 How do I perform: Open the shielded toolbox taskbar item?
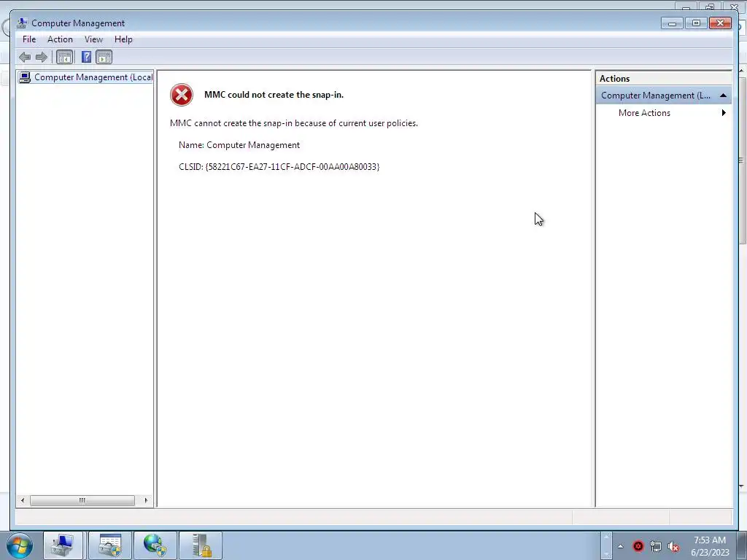tap(110, 545)
